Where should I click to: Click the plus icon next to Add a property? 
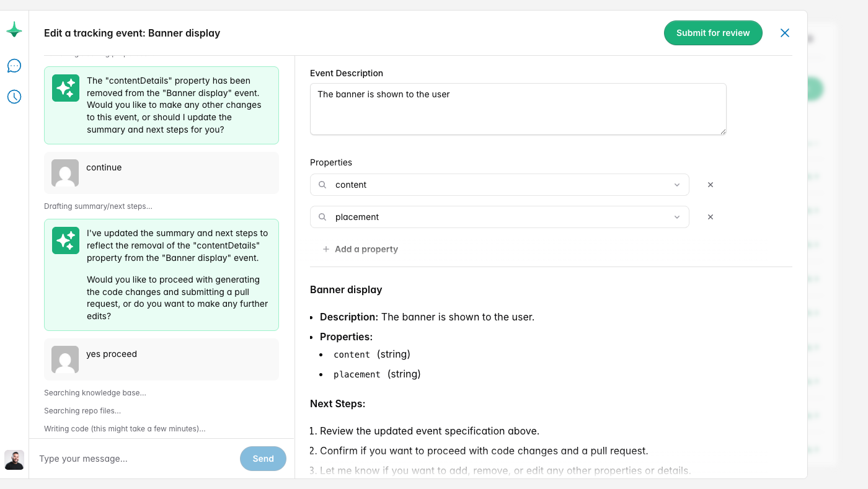(326, 249)
